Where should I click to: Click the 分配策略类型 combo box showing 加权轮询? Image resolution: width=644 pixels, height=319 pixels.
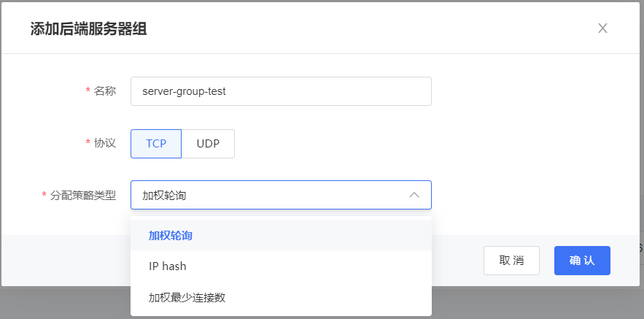pyautogui.click(x=270, y=195)
